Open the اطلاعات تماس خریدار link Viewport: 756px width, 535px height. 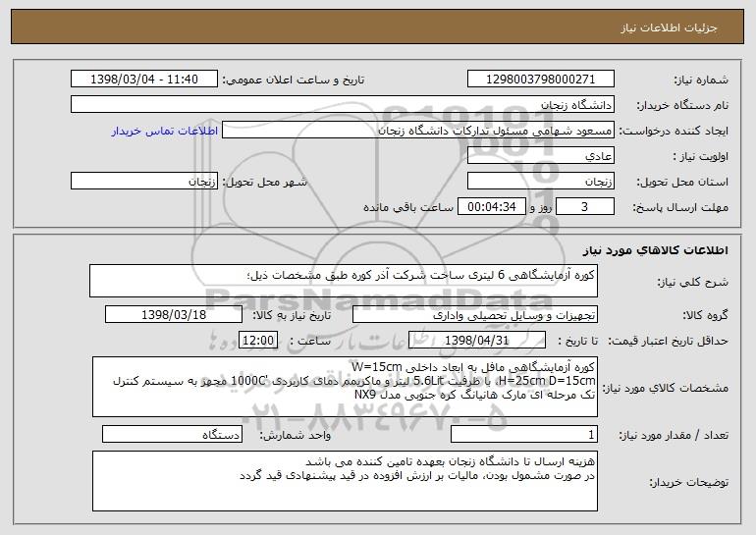click(x=164, y=131)
